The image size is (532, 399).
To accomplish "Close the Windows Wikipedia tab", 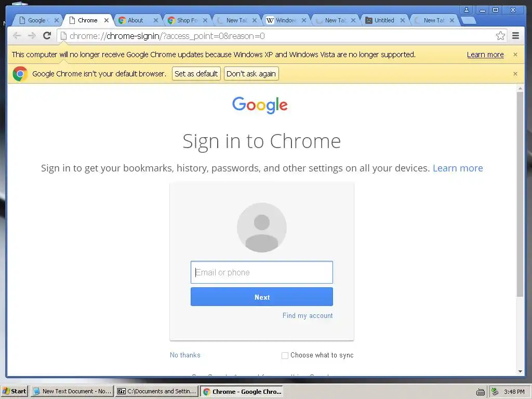I will tap(303, 20).
